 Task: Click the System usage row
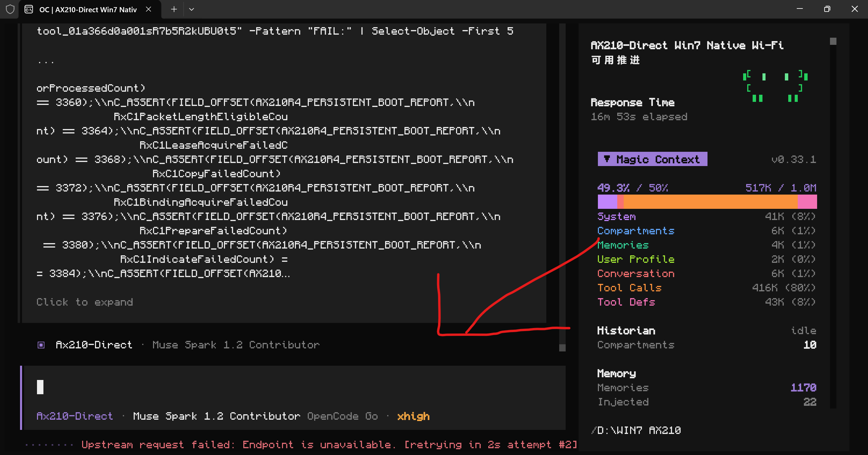click(x=706, y=216)
